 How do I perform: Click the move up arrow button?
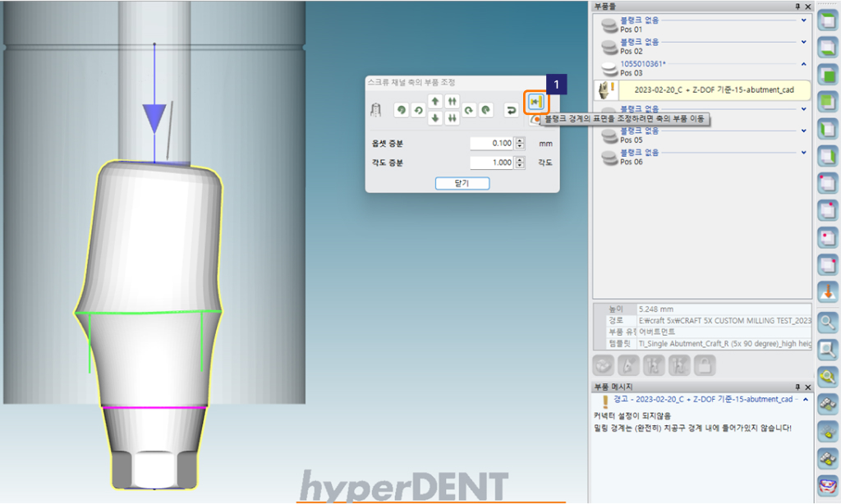tap(435, 101)
